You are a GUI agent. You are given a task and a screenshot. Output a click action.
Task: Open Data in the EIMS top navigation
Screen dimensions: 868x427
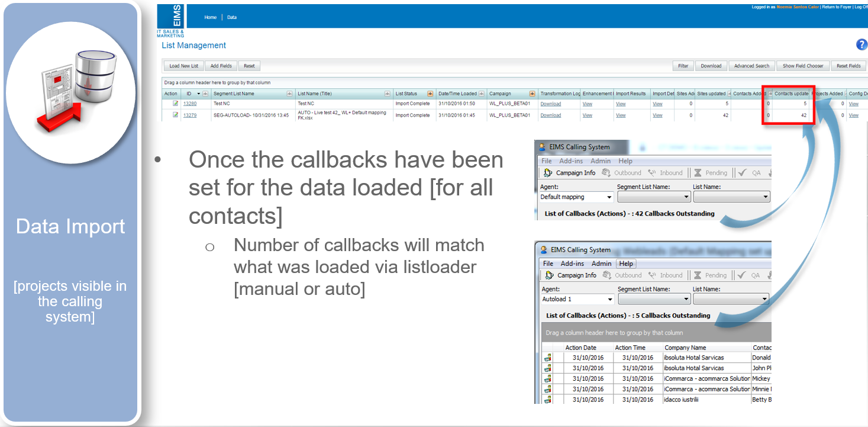(x=232, y=17)
